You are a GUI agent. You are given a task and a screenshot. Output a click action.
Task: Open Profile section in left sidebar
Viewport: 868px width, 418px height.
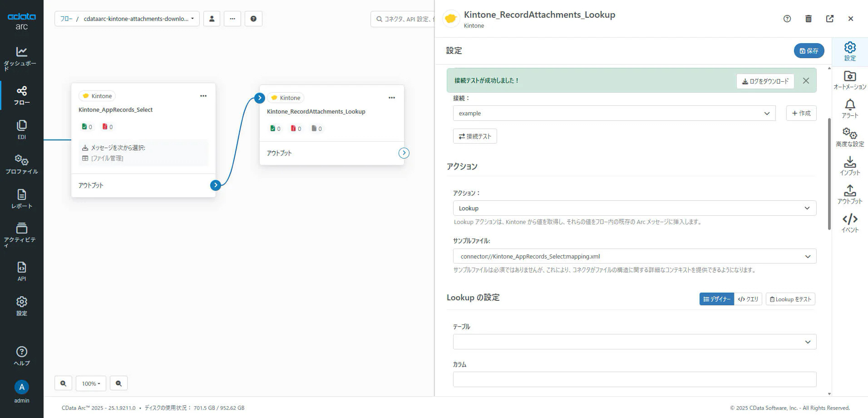21,164
